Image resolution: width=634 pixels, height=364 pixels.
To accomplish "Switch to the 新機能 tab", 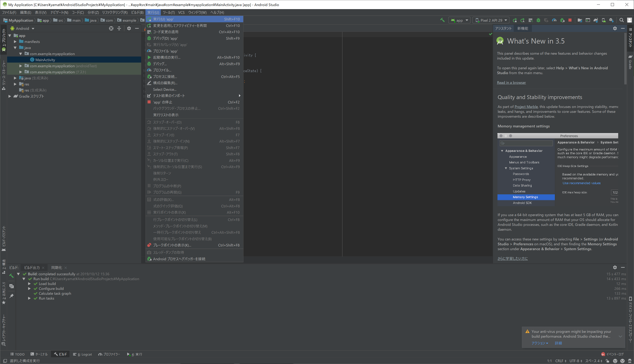I will point(523,29).
